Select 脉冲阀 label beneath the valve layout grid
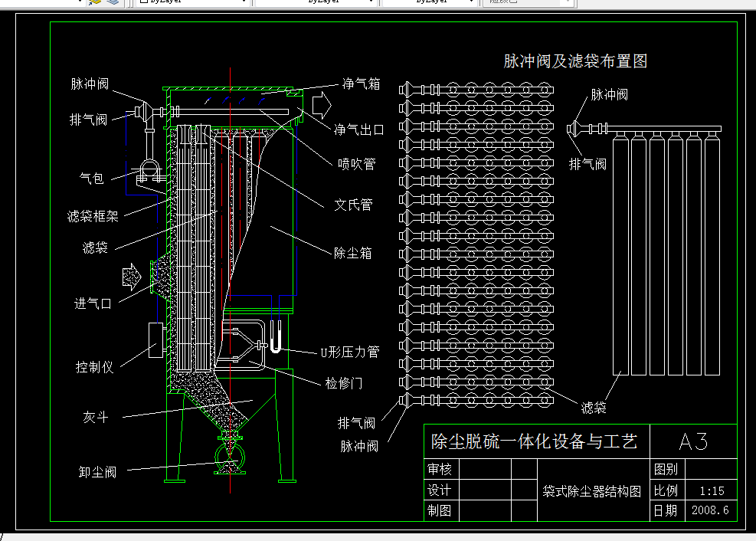This screenshot has height=541, width=756. 359,446
